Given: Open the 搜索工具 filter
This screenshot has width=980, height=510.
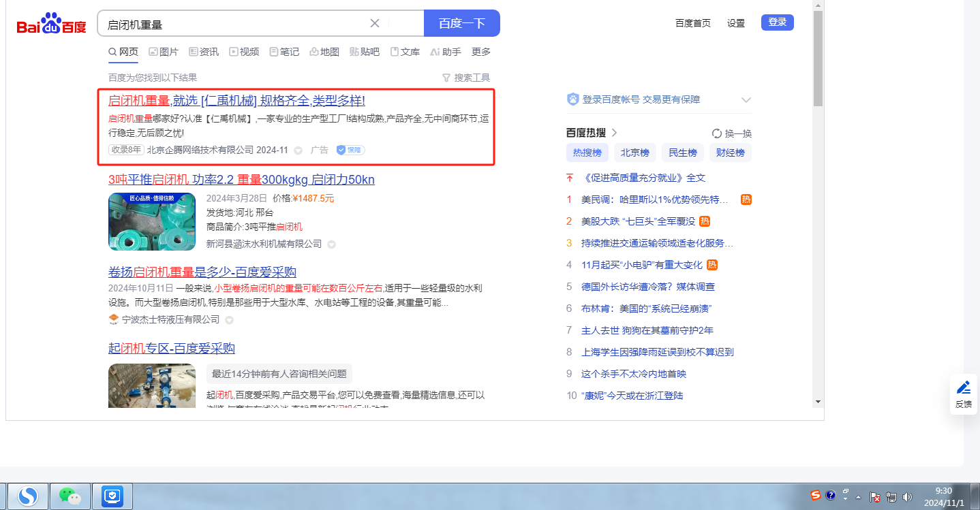Looking at the screenshot, I should [x=466, y=78].
